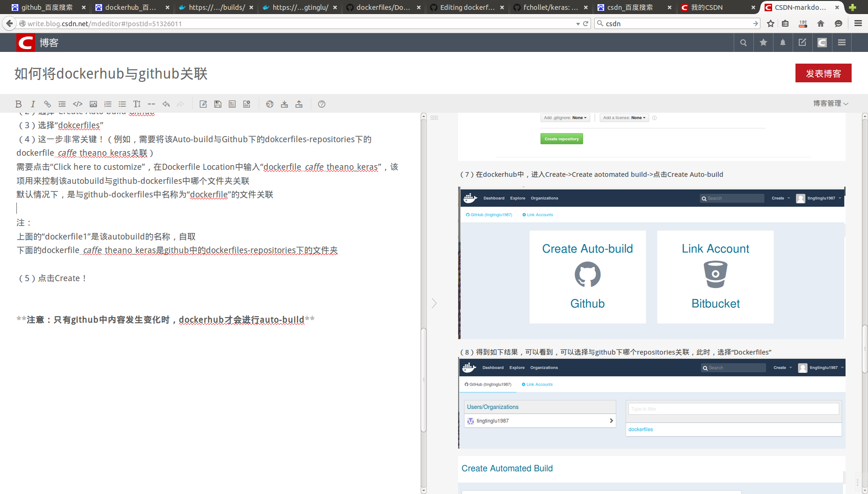Click the write-post icon in CSDN header

pyautogui.click(x=802, y=43)
